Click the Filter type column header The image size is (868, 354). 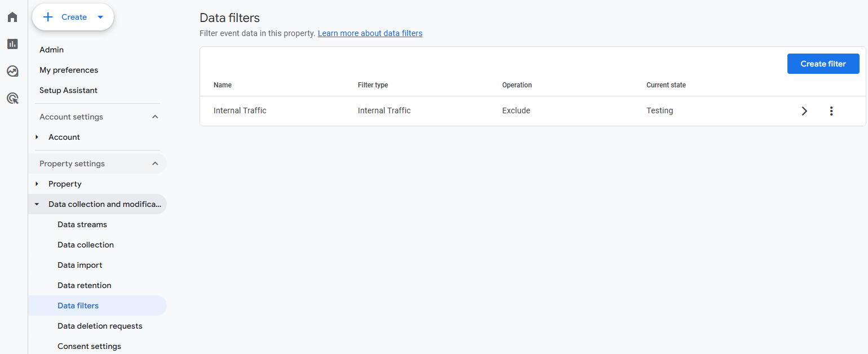[373, 85]
